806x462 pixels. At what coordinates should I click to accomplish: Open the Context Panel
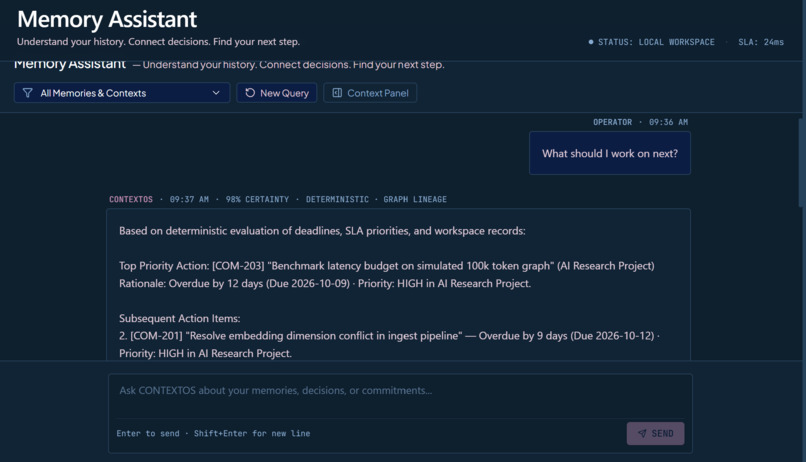click(370, 93)
